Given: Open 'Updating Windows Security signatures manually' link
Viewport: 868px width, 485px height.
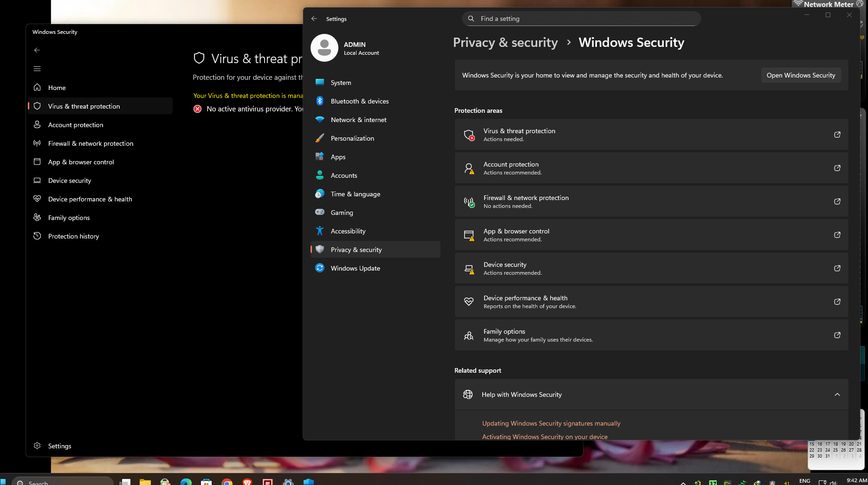Looking at the screenshot, I should (551, 423).
